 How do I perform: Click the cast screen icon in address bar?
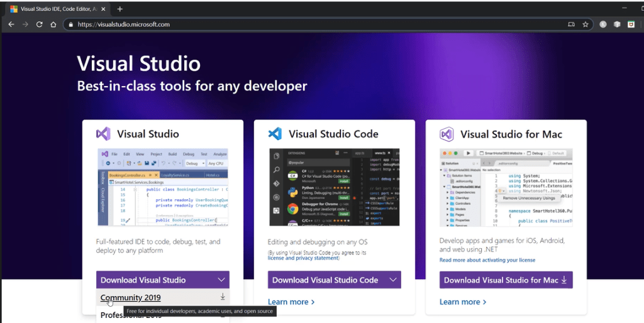[x=571, y=25]
